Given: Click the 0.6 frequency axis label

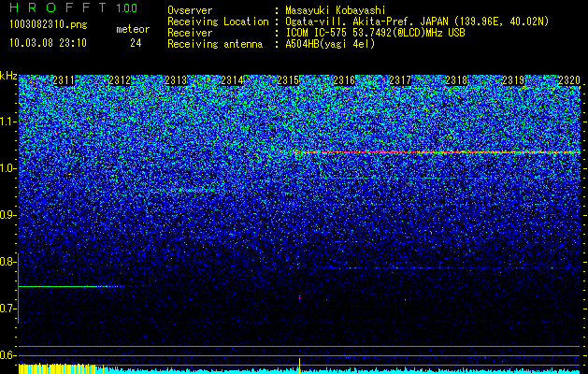Looking at the screenshot, I should [7, 355].
